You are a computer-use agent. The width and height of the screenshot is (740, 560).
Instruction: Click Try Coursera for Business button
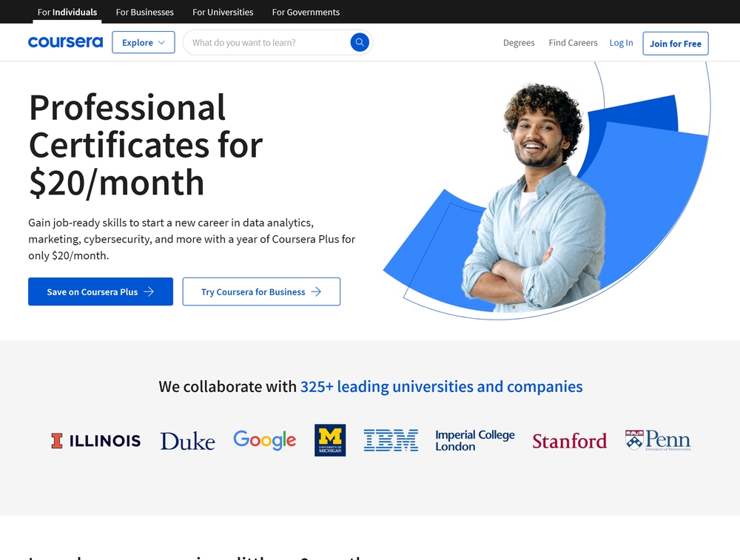(x=261, y=291)
